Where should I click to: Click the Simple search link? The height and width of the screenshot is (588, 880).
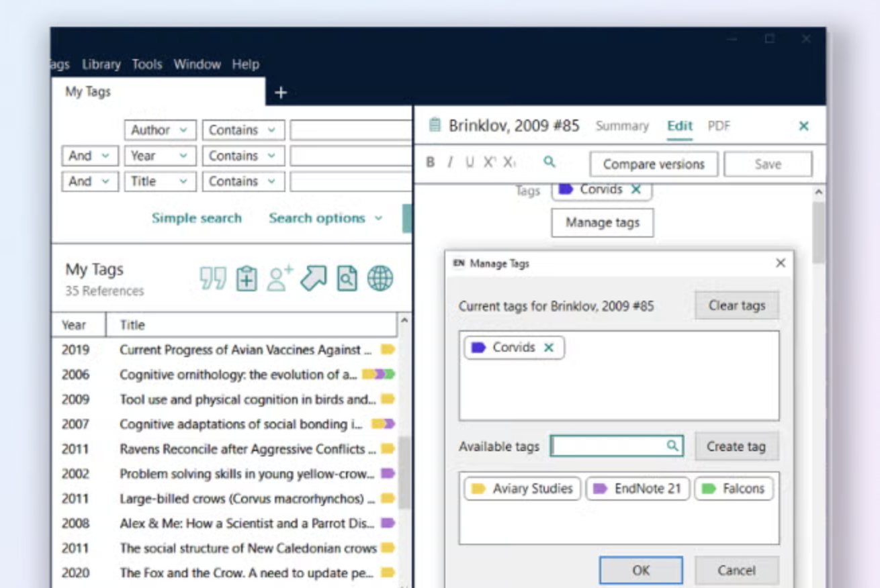[x=196, y=218]
